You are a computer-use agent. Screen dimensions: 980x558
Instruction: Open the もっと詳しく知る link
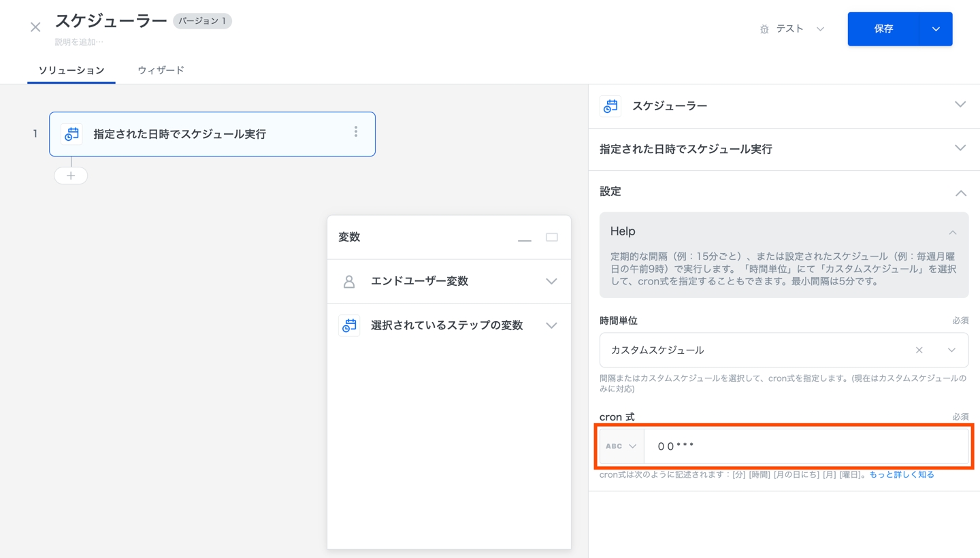point(901,475)
